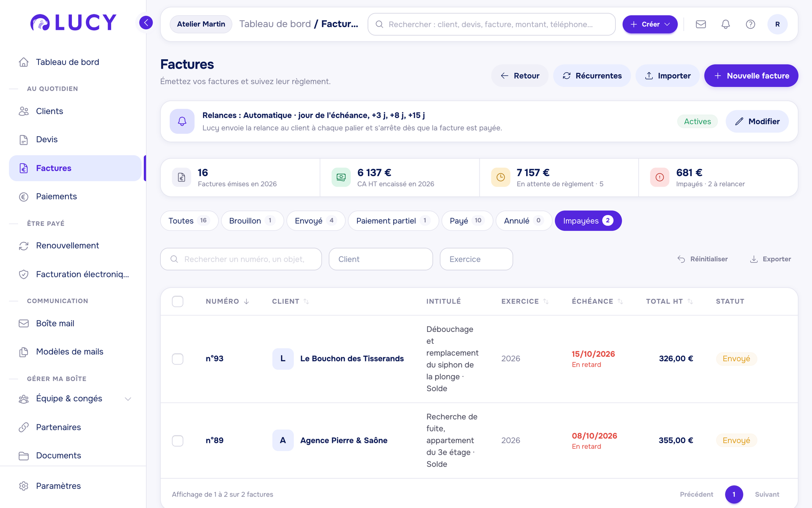Open the Client filter dropdown
Viewport: 812px width, 508px height.
(381, 259)
